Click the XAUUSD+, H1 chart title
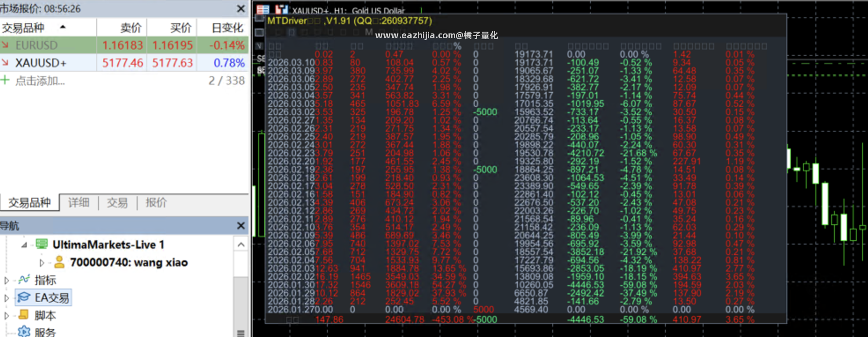The height and width of the screenshot is (337, 868). (x=348, y=11)
